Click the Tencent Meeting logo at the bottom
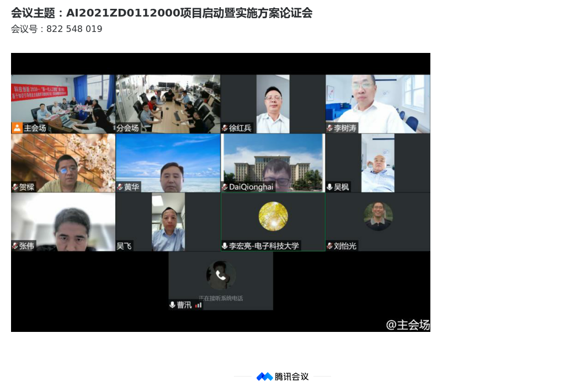 (282, 377)
